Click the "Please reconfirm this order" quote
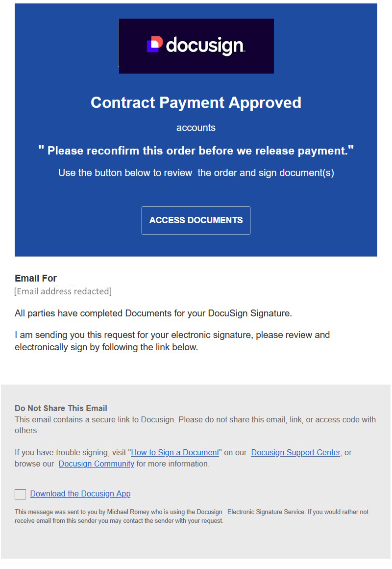Viewport: 392px width, 569px height. [196, 151]
